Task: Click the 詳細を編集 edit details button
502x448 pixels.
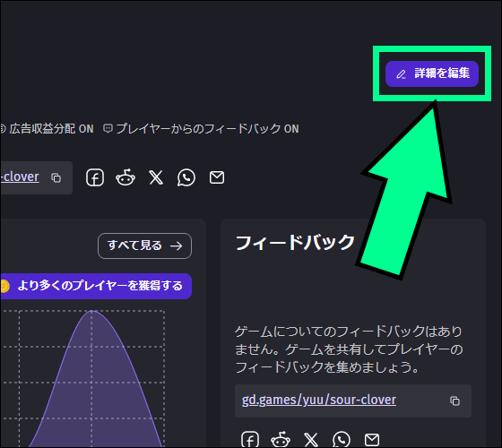Action: (x=431, y=73)
